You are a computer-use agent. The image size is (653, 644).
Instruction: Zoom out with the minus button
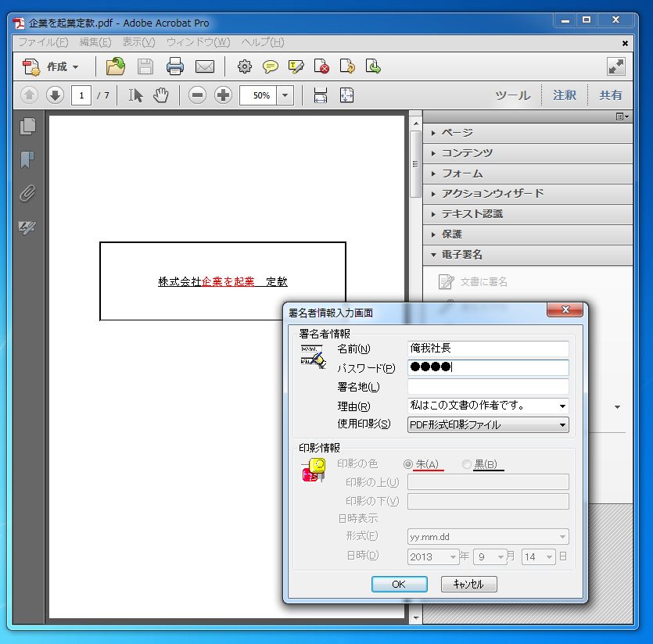tap(197, 95)
